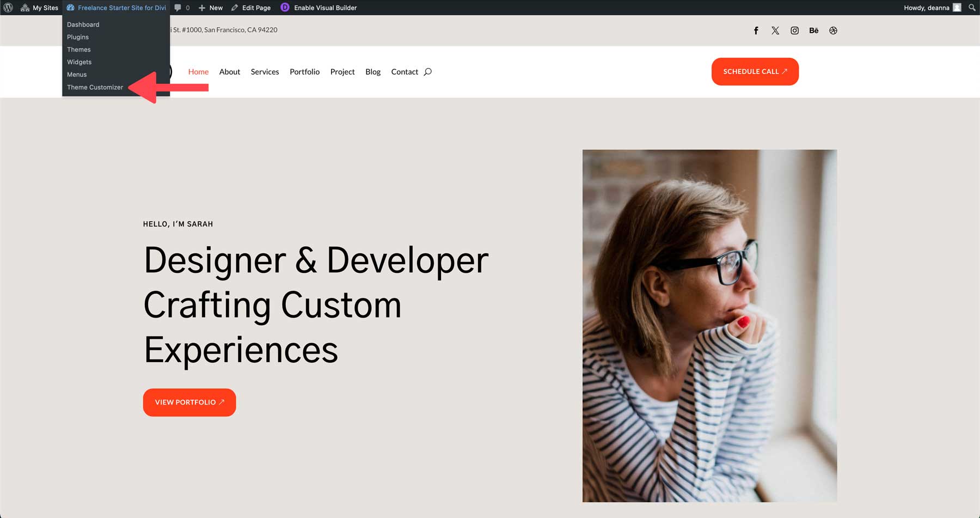Open the Facebook social icon
The height and width of the screenshot is (518, 980).
click(x=756, y=31)
